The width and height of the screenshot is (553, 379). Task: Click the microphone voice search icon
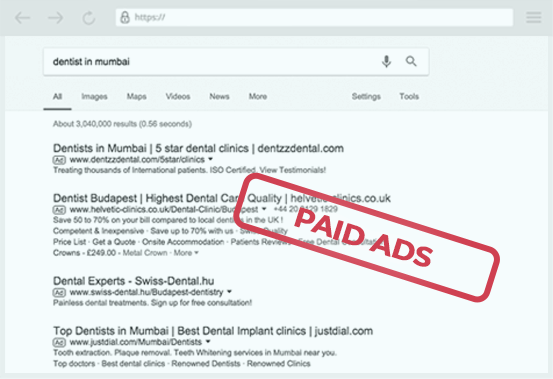[x=386, y=61]
